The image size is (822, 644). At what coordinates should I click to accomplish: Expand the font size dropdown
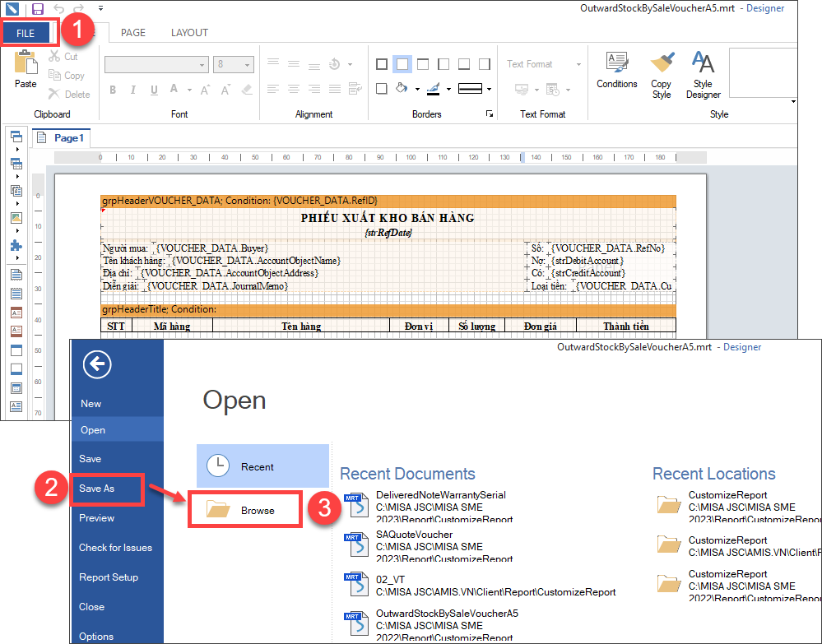point(247,64)
